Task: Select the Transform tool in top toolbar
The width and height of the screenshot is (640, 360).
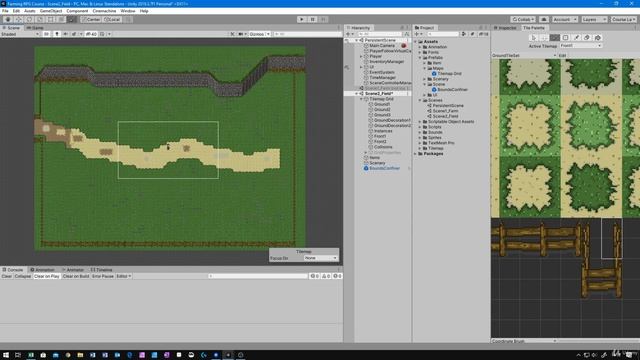Action: click(61, 19)
